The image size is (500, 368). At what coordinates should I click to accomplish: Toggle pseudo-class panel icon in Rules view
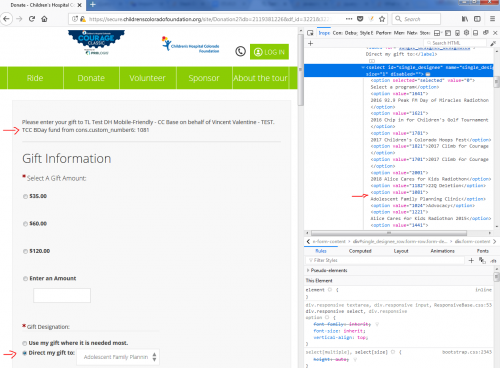coord(482,260)
